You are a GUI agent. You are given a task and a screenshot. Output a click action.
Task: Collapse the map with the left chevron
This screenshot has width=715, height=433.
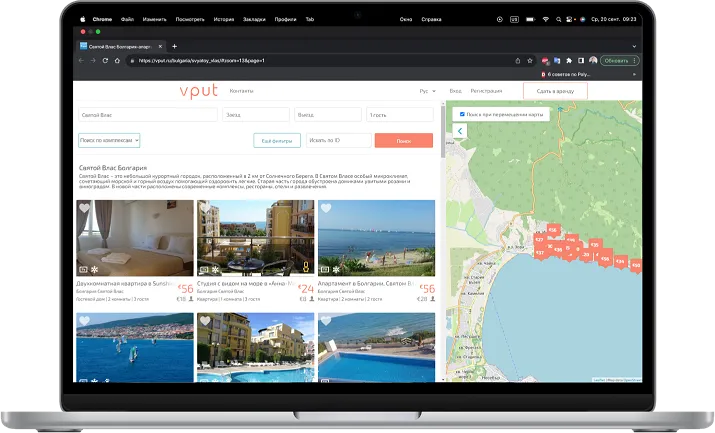click(x=460, y=130)
